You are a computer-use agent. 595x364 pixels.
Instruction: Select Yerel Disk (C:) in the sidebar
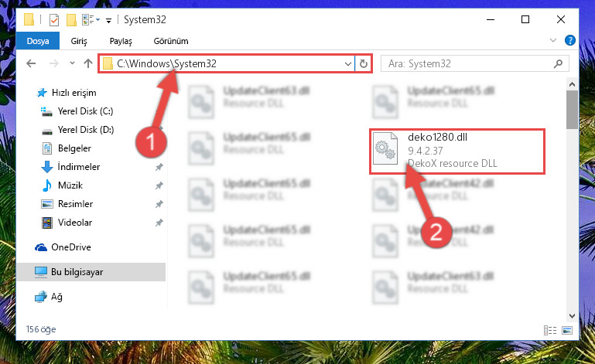click(x=85, y=111)
